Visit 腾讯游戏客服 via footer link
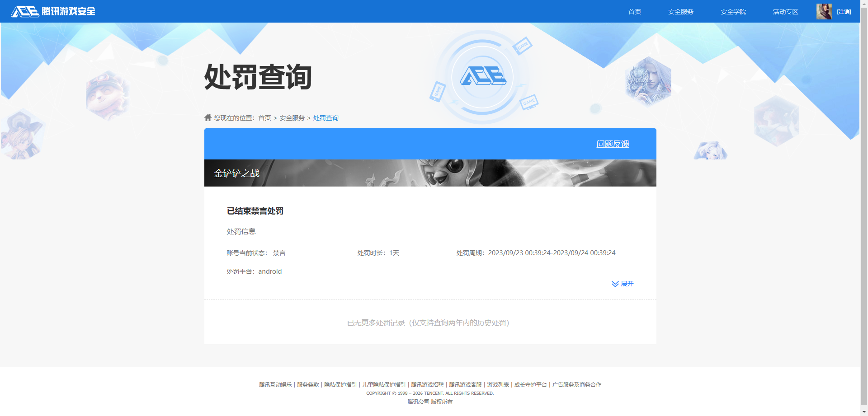Screen dimensions: 868x416 click(x=465, y=384)
